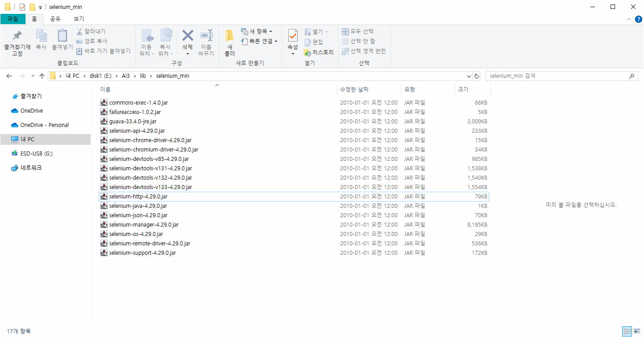The width and height of the screenshot is (644, 337).
Task: Select selenium-devtools-v133-4.29.0.jar file
Action: tap(294, 187)
